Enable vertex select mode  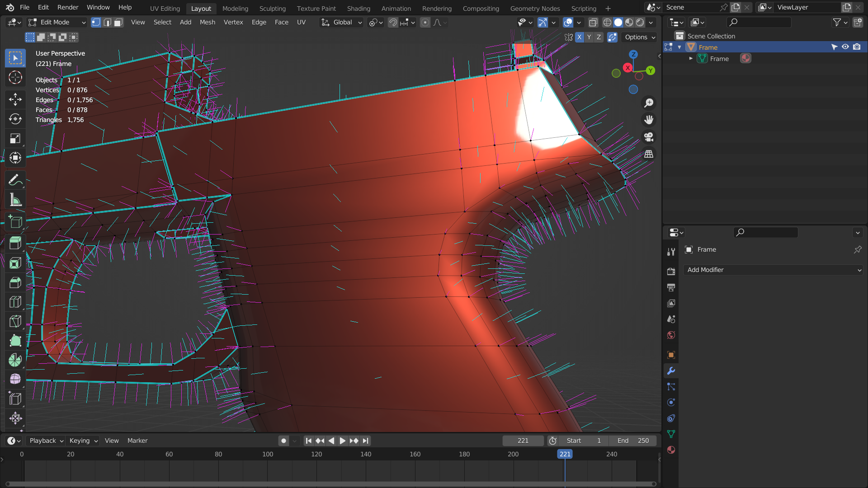click(x=96, y=22)
